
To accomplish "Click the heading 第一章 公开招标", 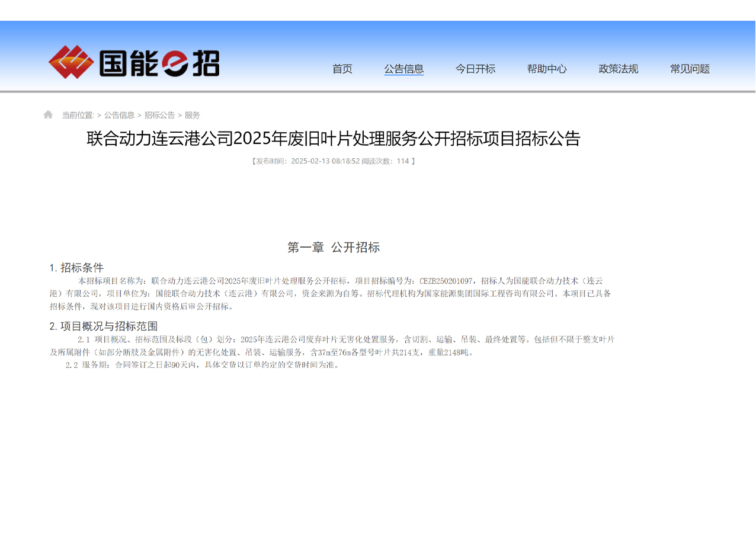I will pyautogui.click(x=334, y=248).
